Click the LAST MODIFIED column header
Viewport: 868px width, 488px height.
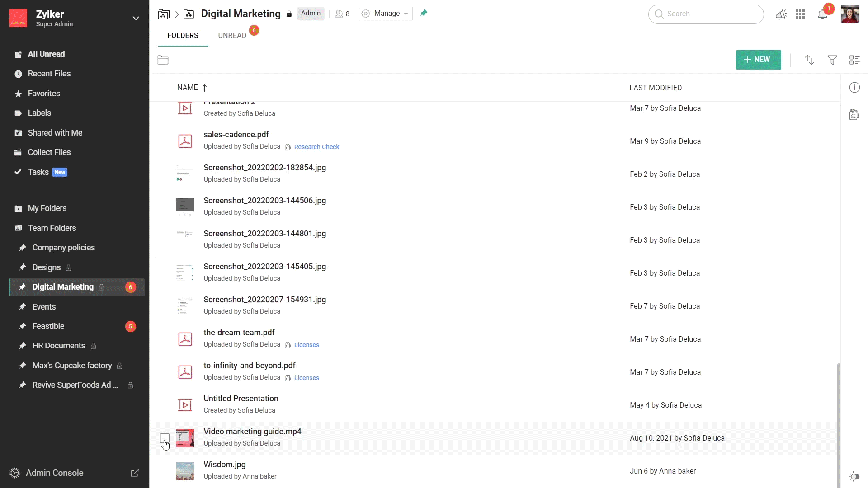point(656,88)
